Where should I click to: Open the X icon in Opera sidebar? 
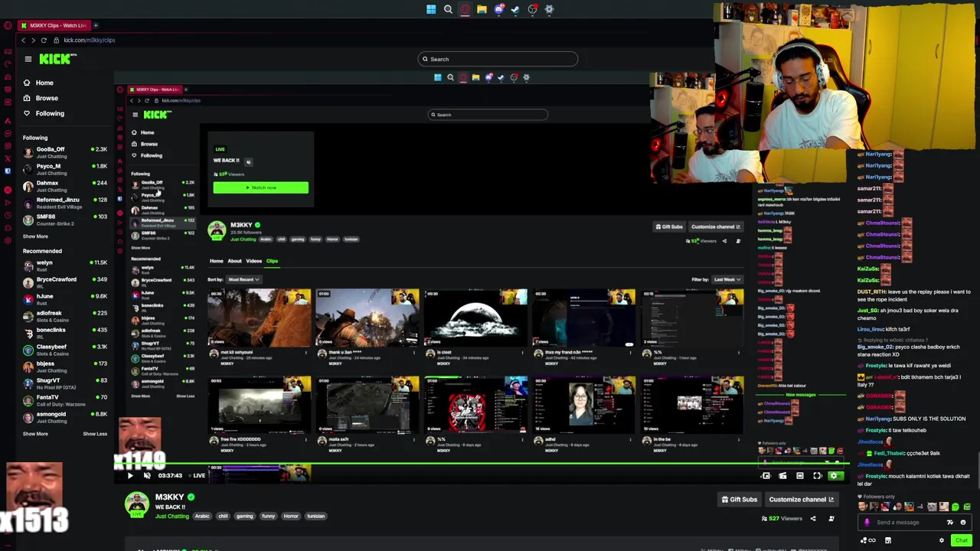click(8, 159)
